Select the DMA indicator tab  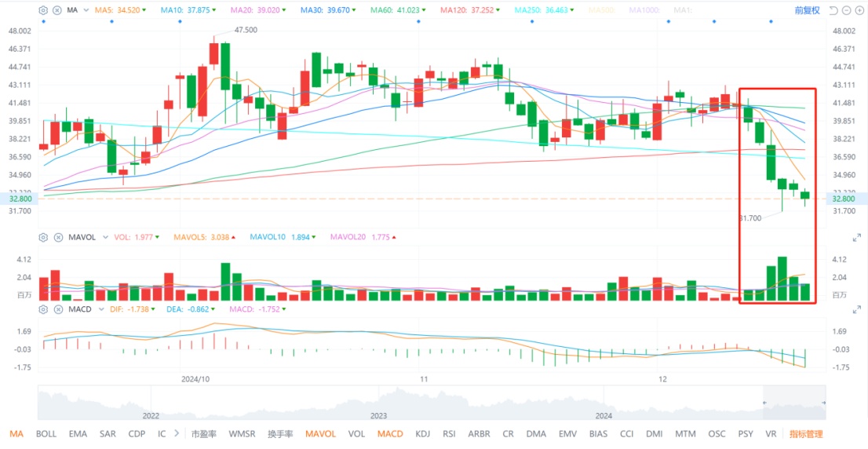[536, 434]
